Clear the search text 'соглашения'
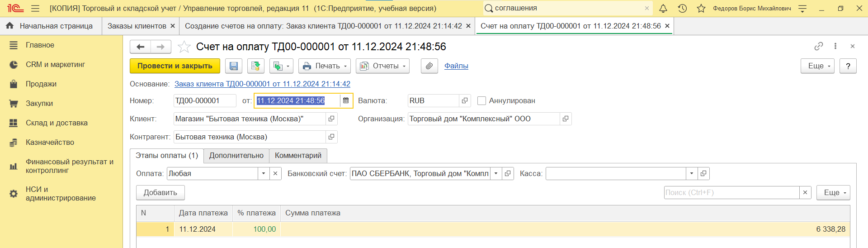868x248 pixels. point(647,8)
